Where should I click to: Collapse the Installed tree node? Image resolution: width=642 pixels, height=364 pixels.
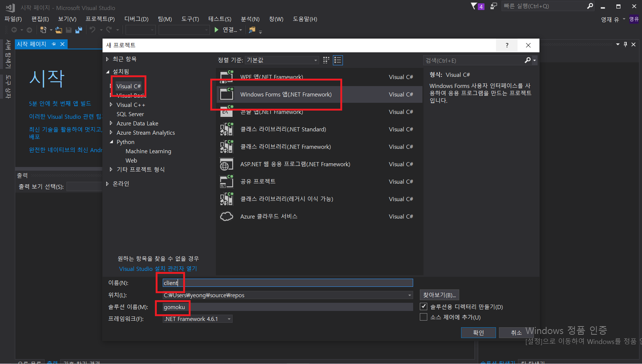click(x=108, y=71)
